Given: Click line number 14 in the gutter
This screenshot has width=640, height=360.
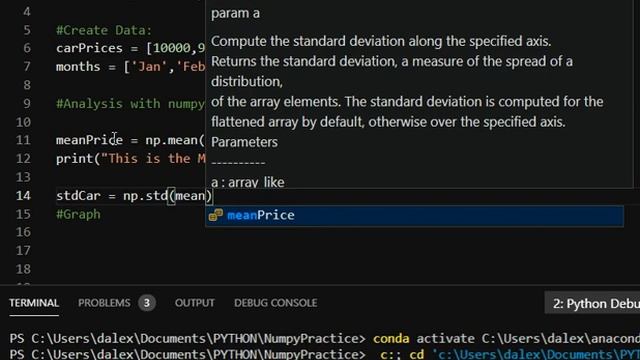Looking at the screenshot, I should 23,196.
